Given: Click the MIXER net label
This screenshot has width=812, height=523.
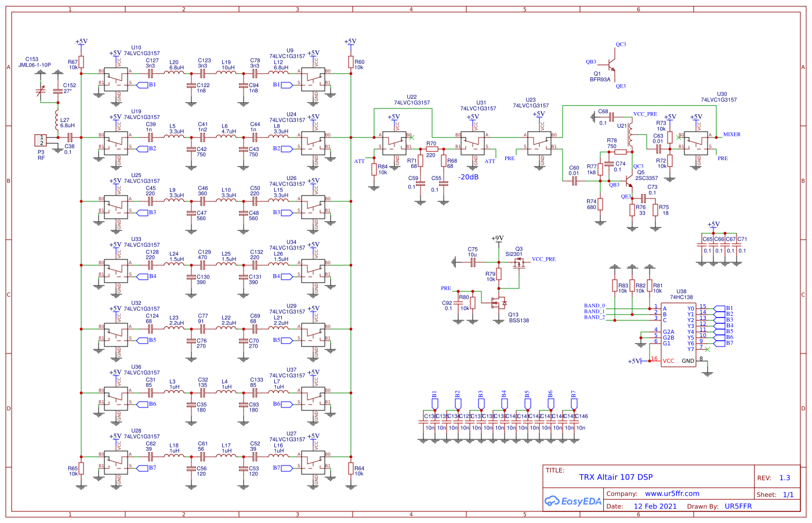Looking at the screenshot, I should (731, 135).
